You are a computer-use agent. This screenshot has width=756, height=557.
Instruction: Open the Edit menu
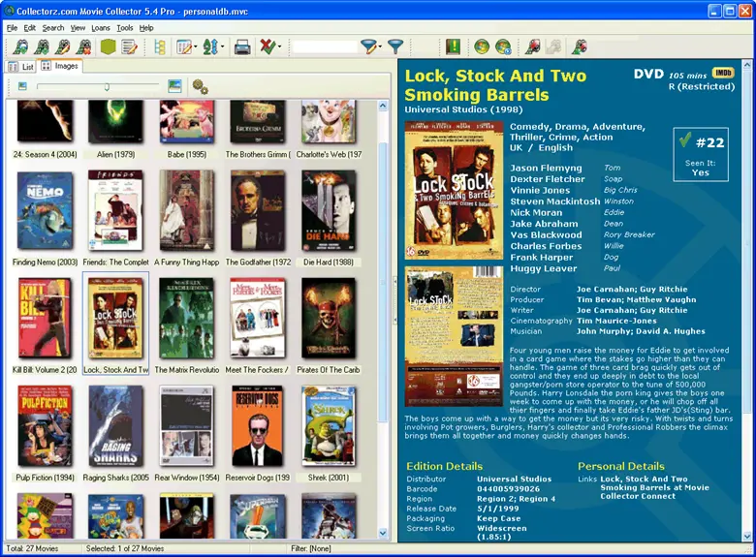pyautogui.click(x=29, y=28)
